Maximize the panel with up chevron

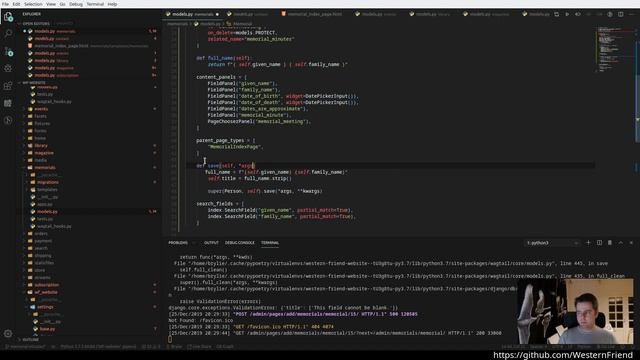[x=620, y=242]
